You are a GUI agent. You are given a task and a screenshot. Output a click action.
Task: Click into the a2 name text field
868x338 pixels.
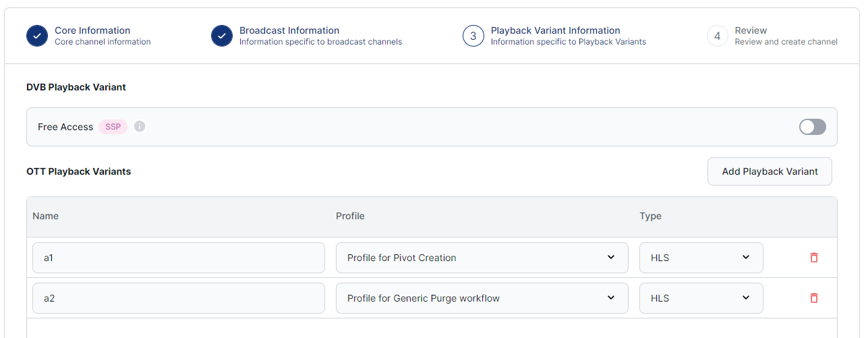coord(178,298)
